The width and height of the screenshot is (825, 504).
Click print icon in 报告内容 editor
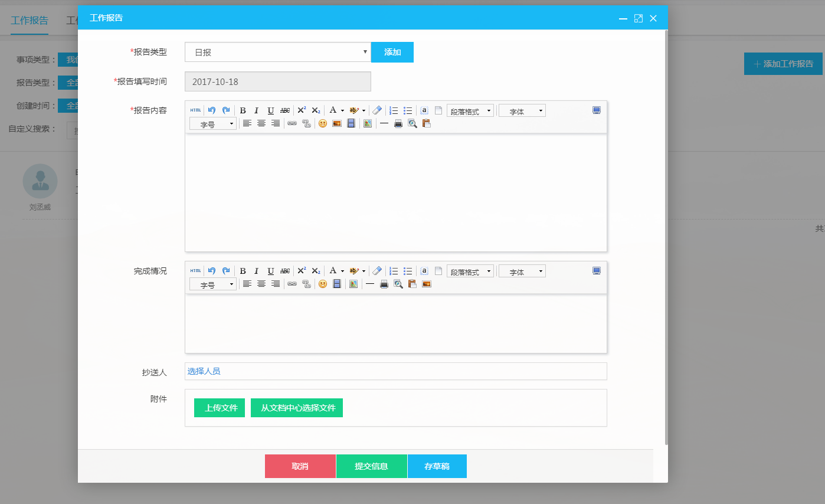pyautogui.click(x=398, y=123)
